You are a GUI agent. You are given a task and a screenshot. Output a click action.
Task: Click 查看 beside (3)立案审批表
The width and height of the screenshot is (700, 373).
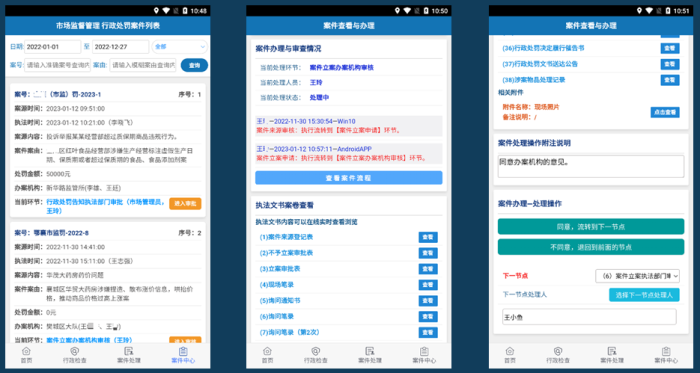point(428,269)
